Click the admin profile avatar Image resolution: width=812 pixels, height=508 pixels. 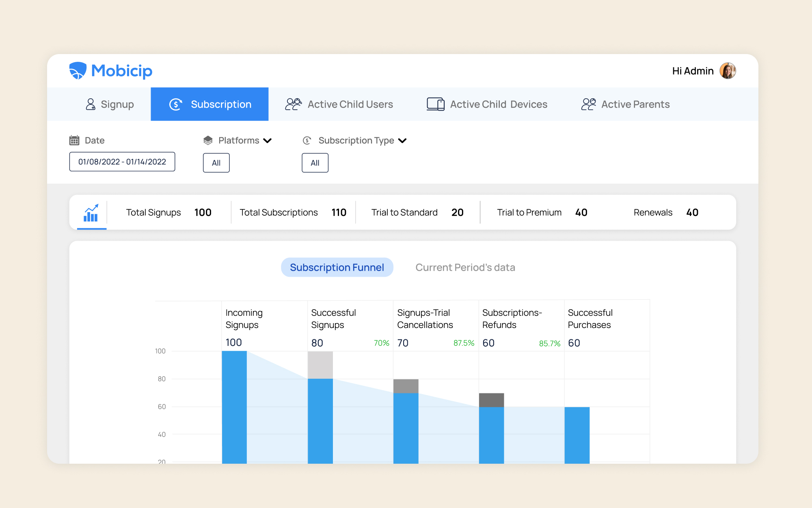coord(728,70)
